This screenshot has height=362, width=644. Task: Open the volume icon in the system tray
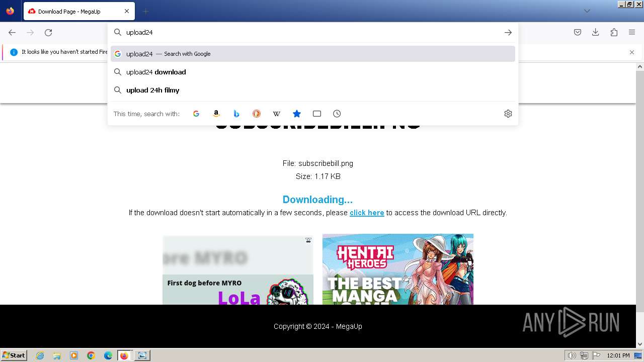point(572,355)
